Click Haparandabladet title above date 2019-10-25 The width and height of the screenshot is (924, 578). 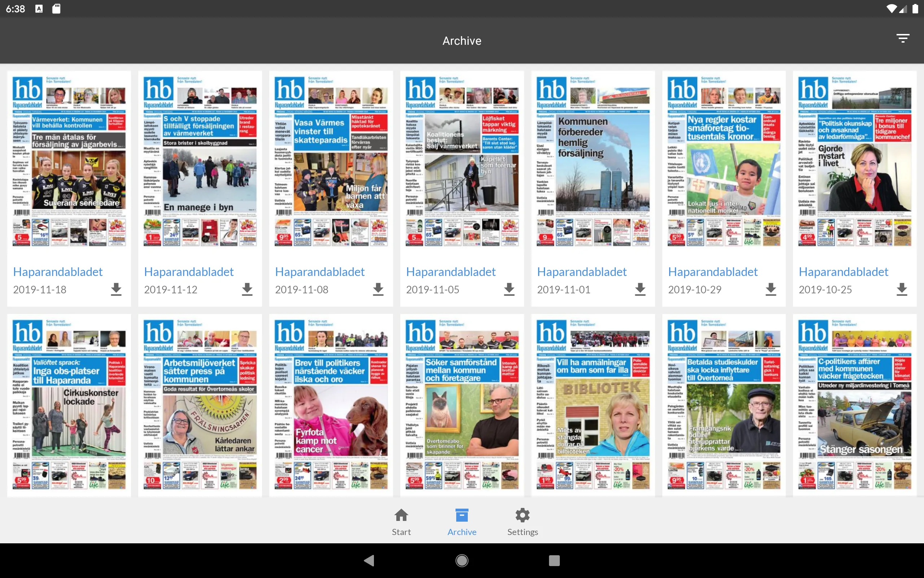point(844,272)
